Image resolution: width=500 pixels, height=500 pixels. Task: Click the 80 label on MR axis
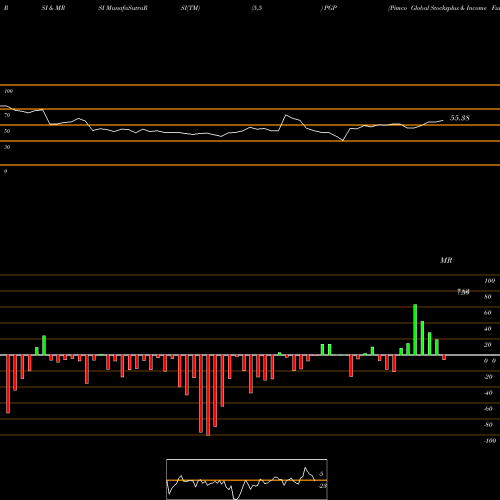click(x=488, y=297)
